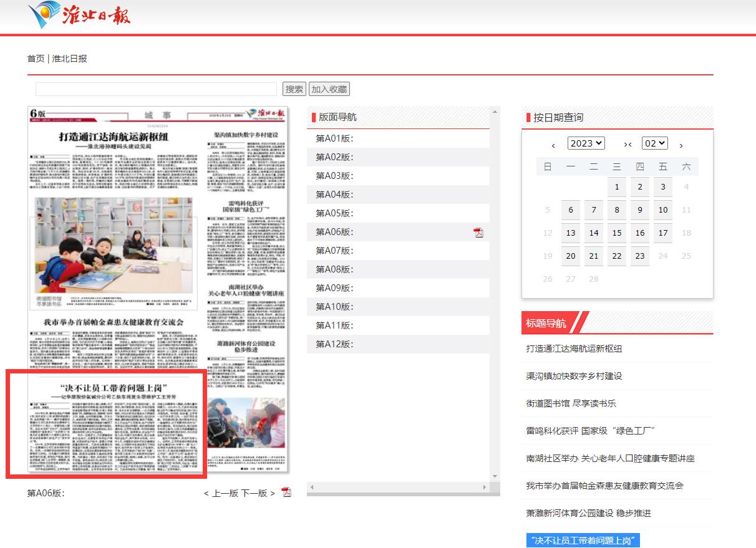This screenshot has height=548, width=756.
Task: Open article 渠沟镇加快数字乡村建设
Action: [574, 376]
